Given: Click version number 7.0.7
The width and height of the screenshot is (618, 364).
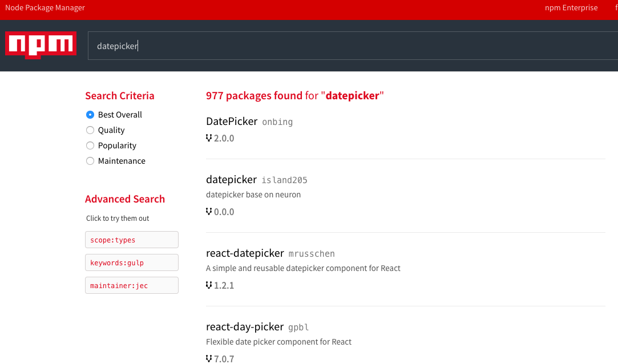Looking at the screenshot, I should 224,359.
